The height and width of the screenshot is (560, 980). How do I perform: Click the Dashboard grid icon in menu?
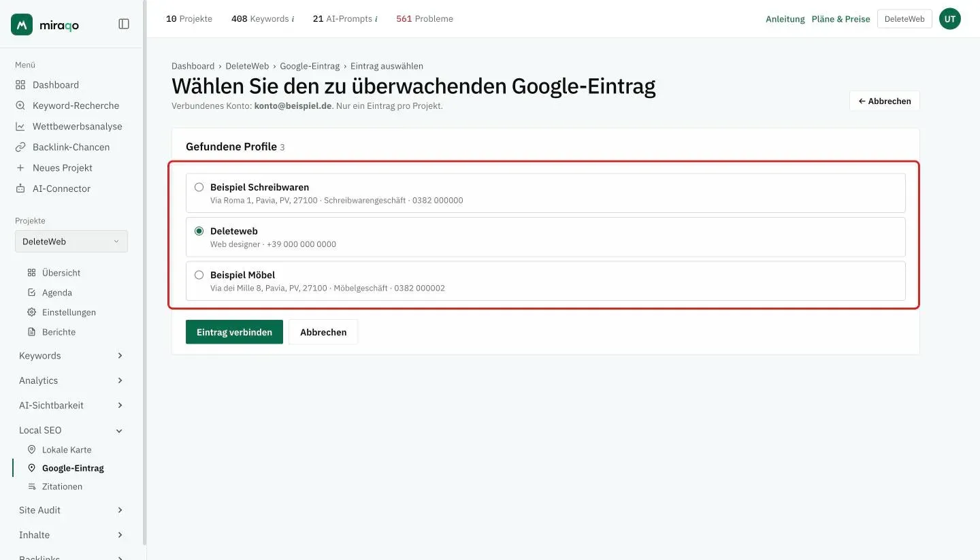coord(20,85)
